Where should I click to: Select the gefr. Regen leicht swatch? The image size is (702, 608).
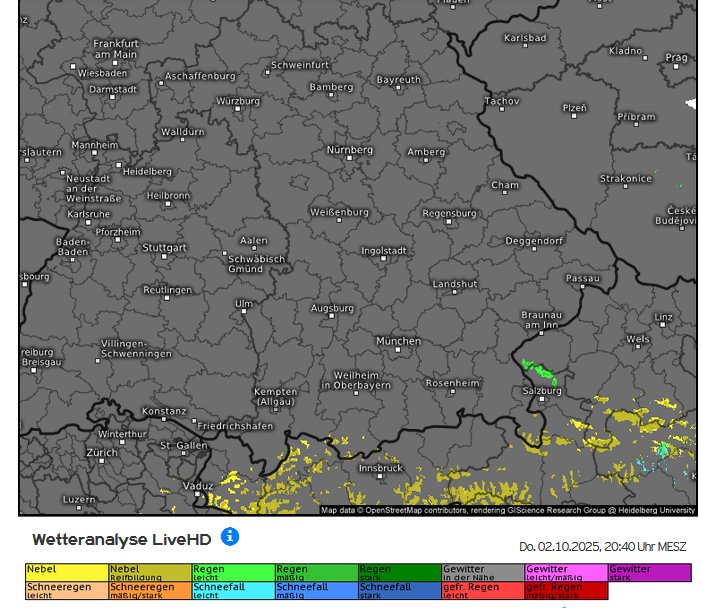[482, 590]
